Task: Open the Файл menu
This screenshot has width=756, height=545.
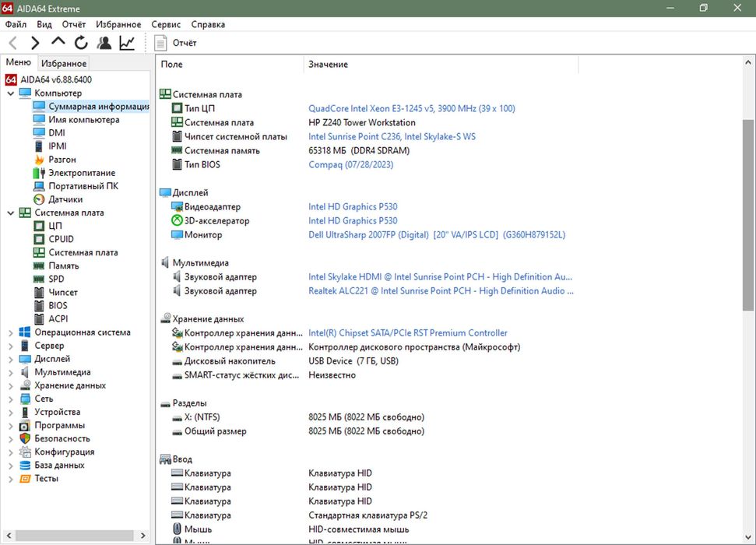Action: pos(16,24)
